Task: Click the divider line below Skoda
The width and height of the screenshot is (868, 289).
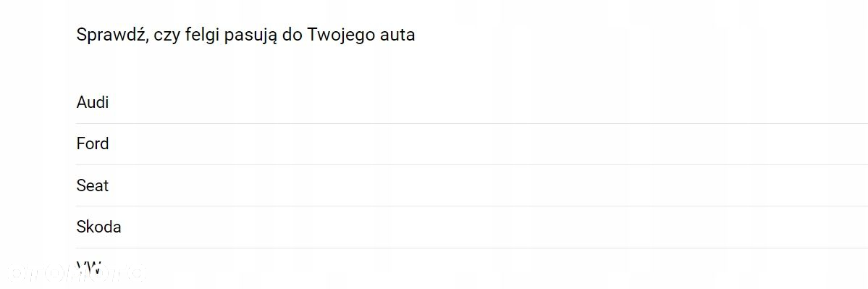Action: [471, 248]
